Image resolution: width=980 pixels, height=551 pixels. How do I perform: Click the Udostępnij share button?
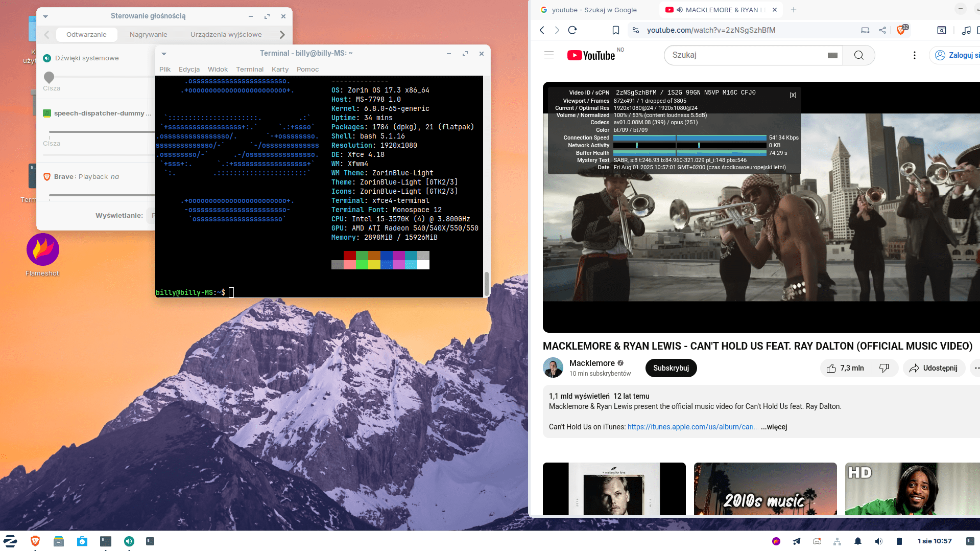point(934,368)
